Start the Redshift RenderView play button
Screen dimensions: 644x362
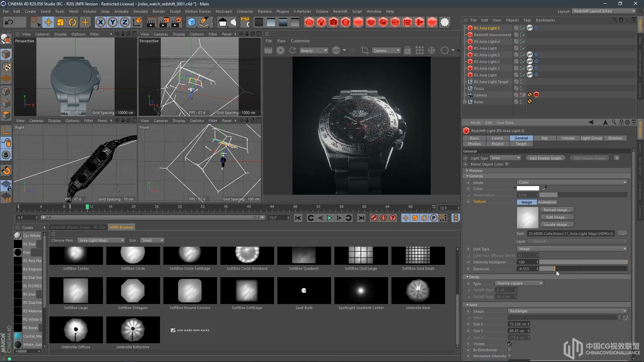[x=280, y=50]
